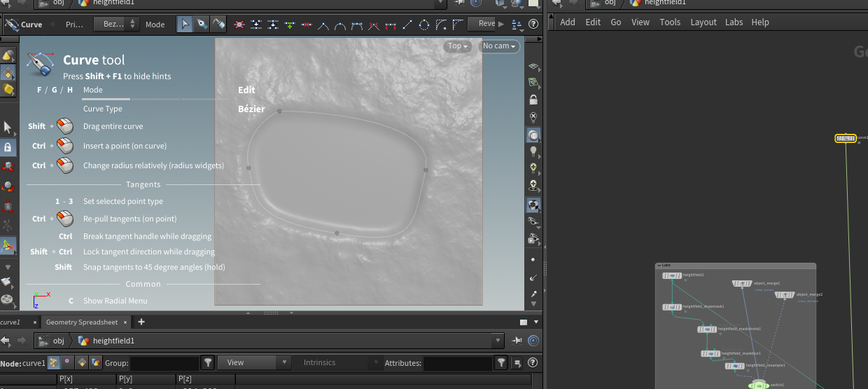The image size is (868, 389).
Task: Open the Layout menu in network editor
Action: coord(703,22)
